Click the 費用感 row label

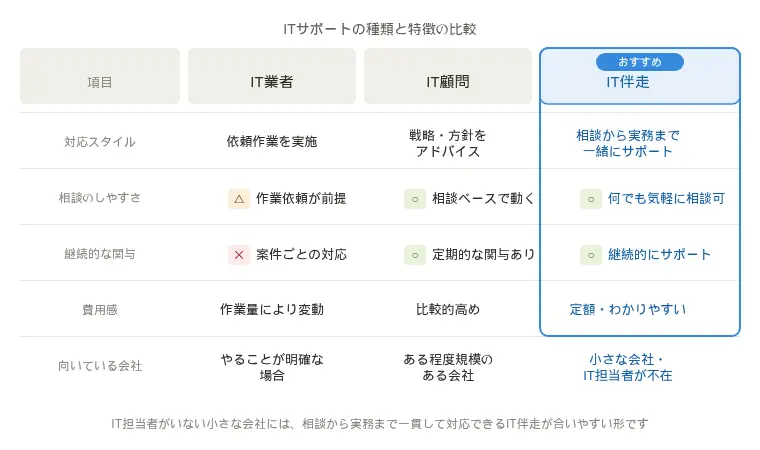(x=100, y=310)
